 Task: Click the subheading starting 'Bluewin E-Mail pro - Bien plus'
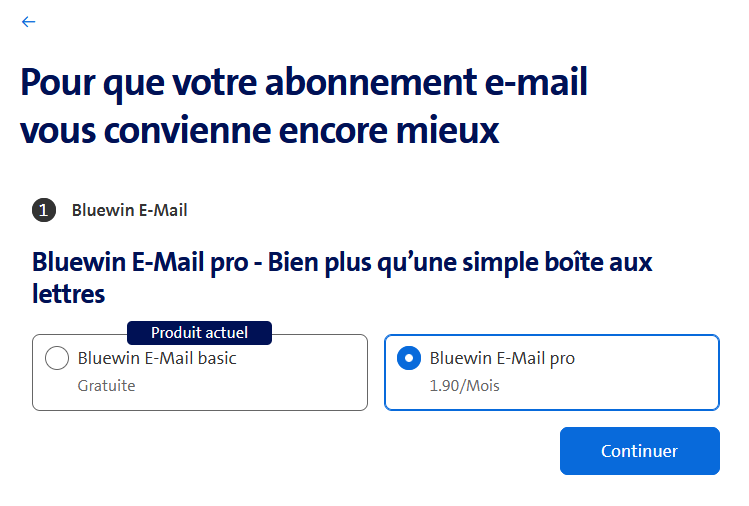click(342, 263)
